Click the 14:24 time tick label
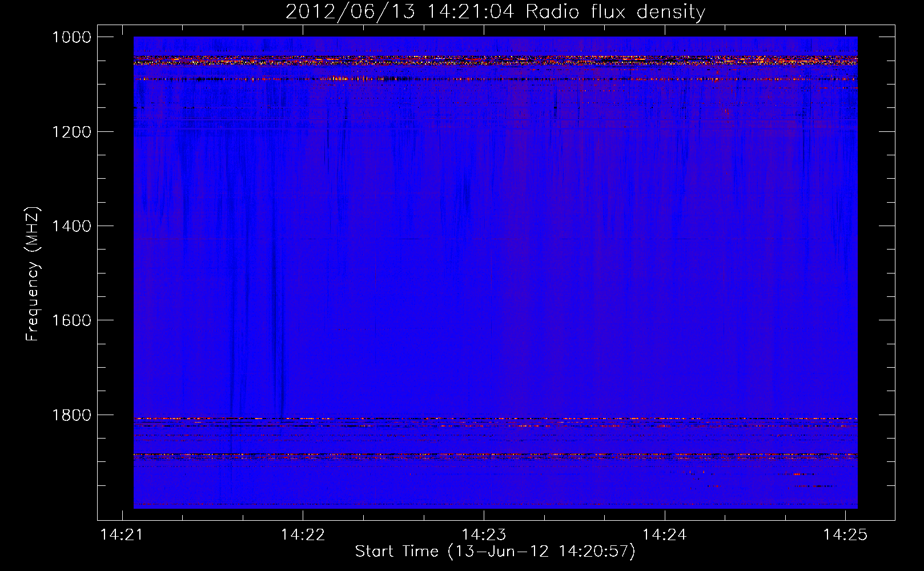 point(664,535)
